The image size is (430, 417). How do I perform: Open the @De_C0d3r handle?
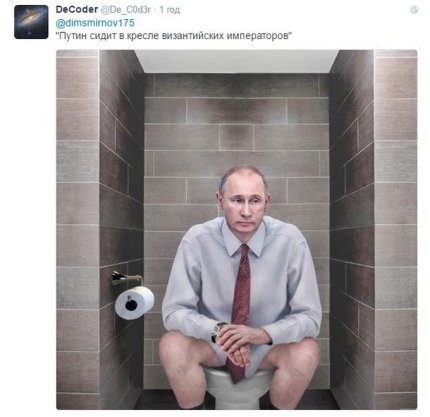126,10
